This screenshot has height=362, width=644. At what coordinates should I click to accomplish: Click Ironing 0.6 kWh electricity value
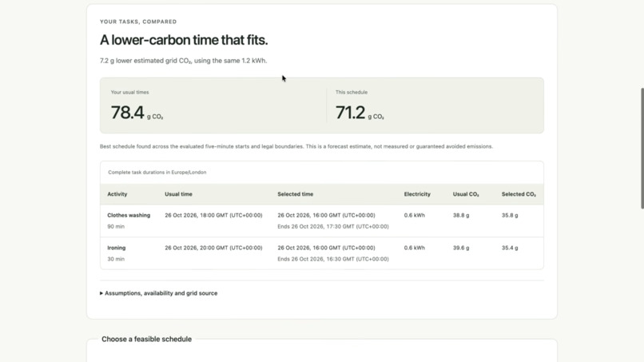[415, 248]
